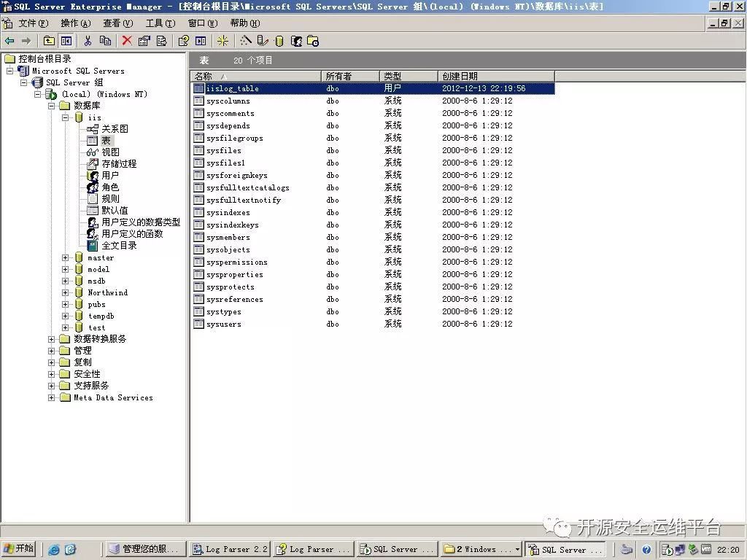Click the Back arrow toolbar icon
The image size is (747, 560).
pyautogui.click(x=9, y=41)
